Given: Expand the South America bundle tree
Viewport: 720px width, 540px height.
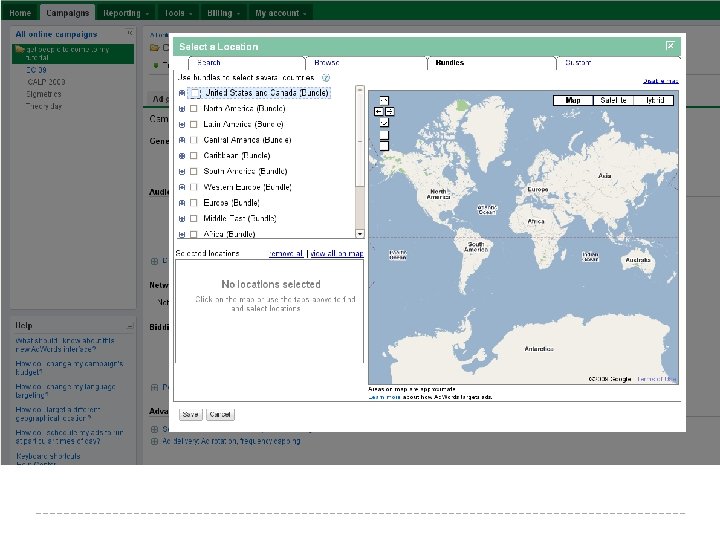Looking at the screenshot, I should (182, 171).
